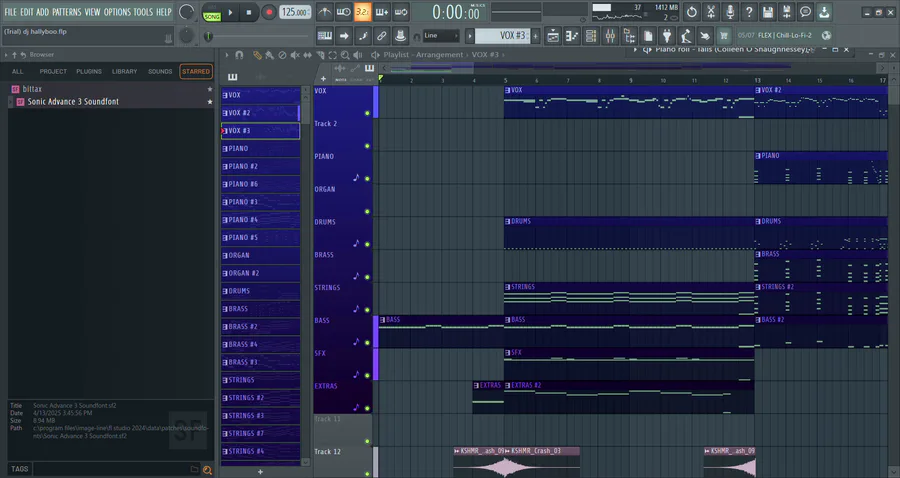Toggle auto-scrolling arrow icon
The height and width of the screenshot is (478, 900).
click(x=344, y=36)
